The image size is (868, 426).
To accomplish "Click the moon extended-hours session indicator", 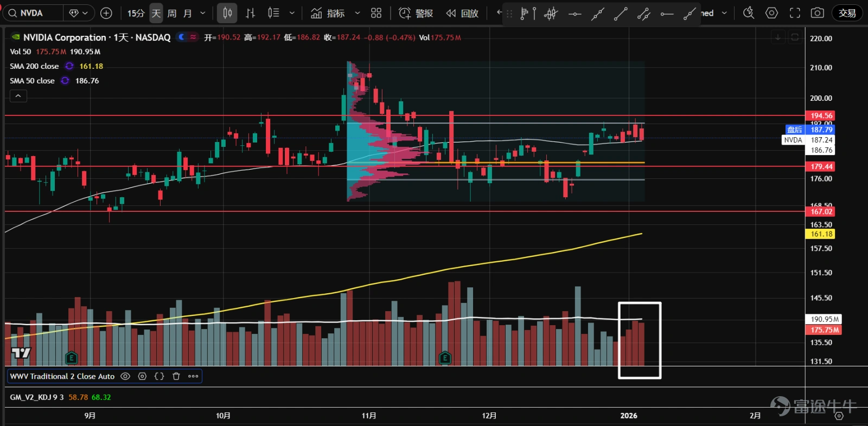I will point(182,37).
